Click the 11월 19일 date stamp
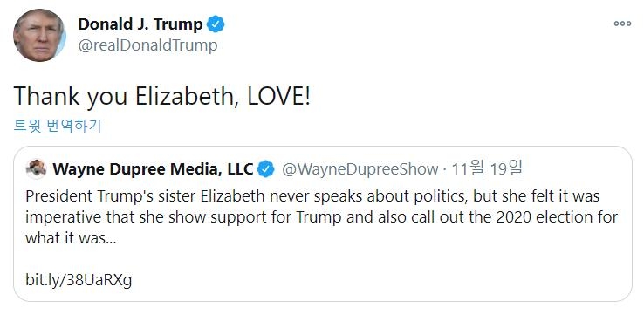The height and width of the screenshot is (315, 644). pos(487,168)
